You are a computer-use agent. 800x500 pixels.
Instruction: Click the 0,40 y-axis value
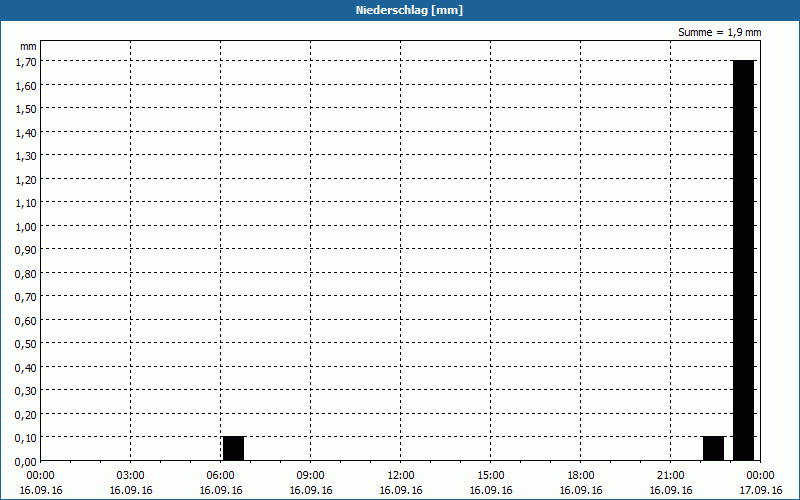click(x=26, y=368)
